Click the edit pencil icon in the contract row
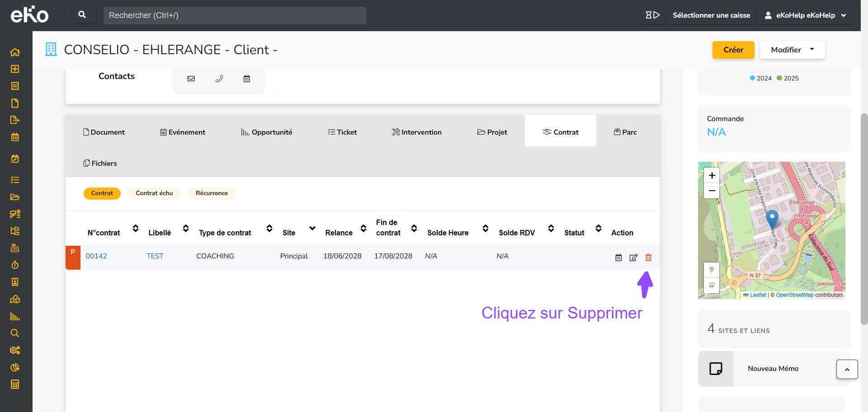Screen dimensions: 868x412 (633, 257)
